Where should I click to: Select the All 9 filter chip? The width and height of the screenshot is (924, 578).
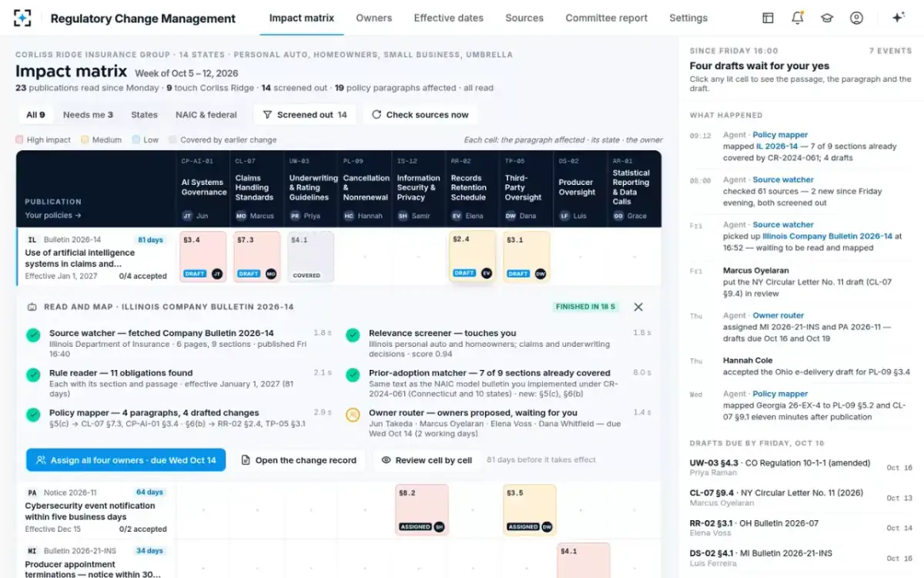35,115
